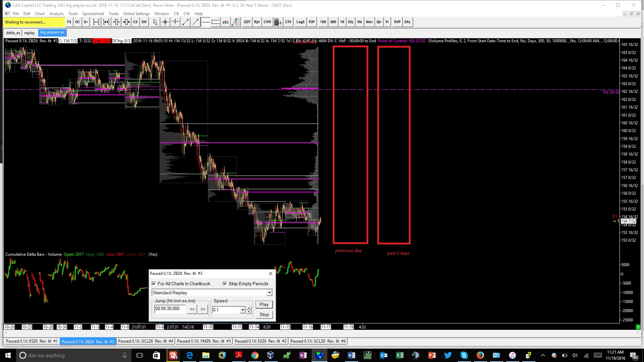This screenshot has height=362, width=644.
Task: Open the trade window grid icon
Action: (277, 22)
